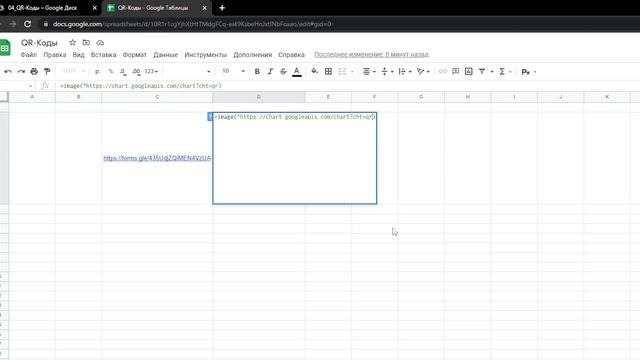Open the Вставка menu
This screenshot has width=640, height=360.
click(x=103, y=55)
